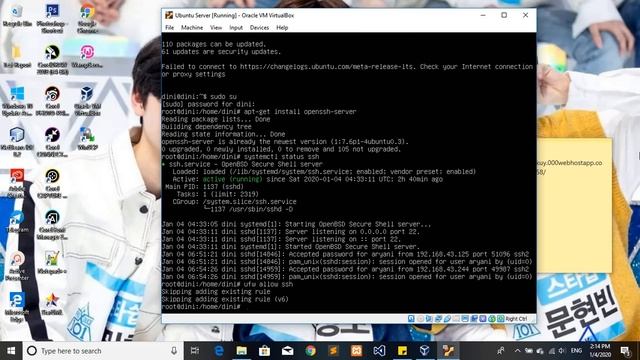Click the Right Ctrl host key label
This screenshot has height=360, width=640.
coord(516,319)
